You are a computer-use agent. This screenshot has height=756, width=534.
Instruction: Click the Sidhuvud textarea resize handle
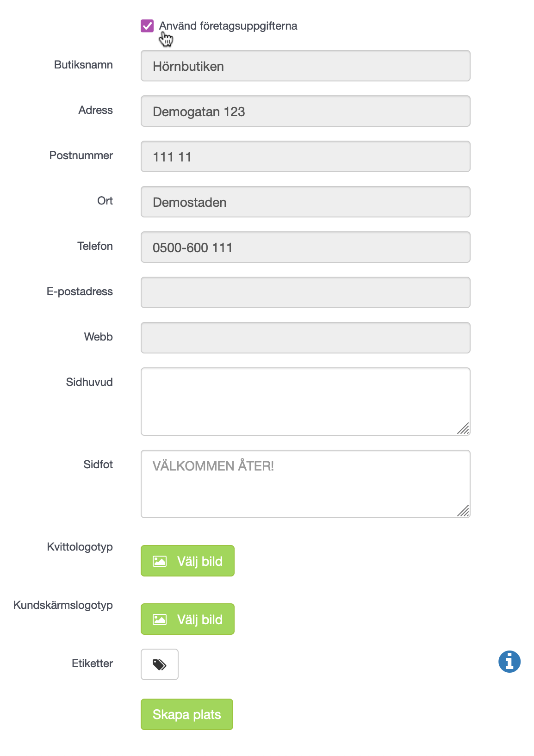(463, 428)
